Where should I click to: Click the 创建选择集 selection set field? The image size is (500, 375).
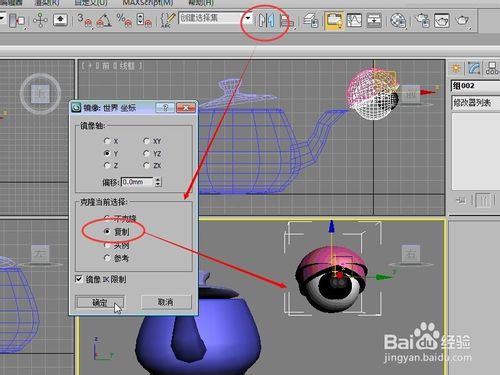[x=211, y=18]
